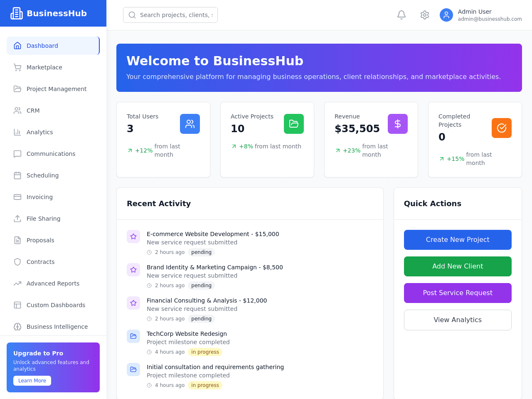The width and height of the screenshot is (532, 399).
Task: Focus the search projects input field
Action: 170,15
